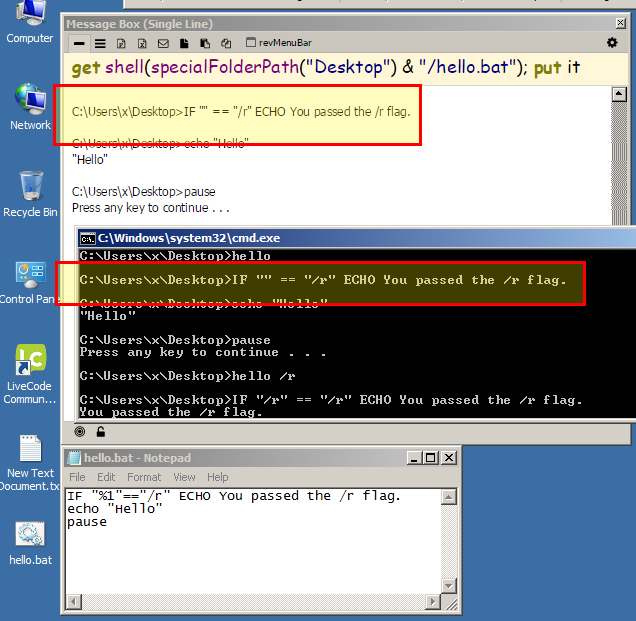The width and height of the screenshot is (636, 621).
Task: Click the 'echo "Hello"' line in Notepad
Action: pyautogui.click(x=115, y=509)
